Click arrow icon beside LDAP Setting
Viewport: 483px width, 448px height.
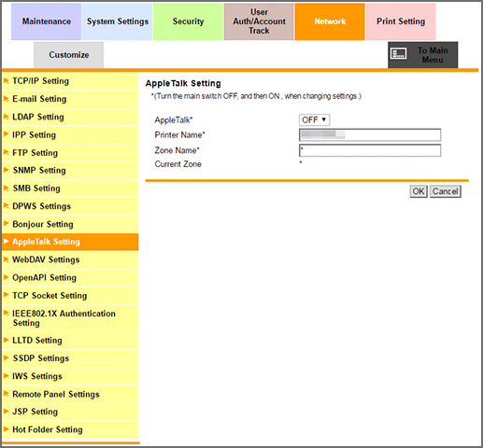pos(6,117)
